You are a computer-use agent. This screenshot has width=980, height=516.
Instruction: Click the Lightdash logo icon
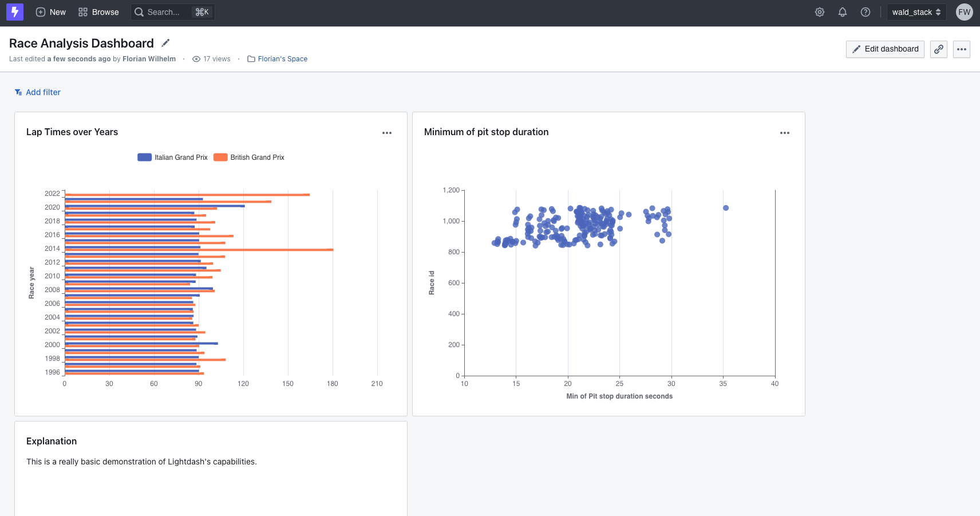(x=14, y=11)
